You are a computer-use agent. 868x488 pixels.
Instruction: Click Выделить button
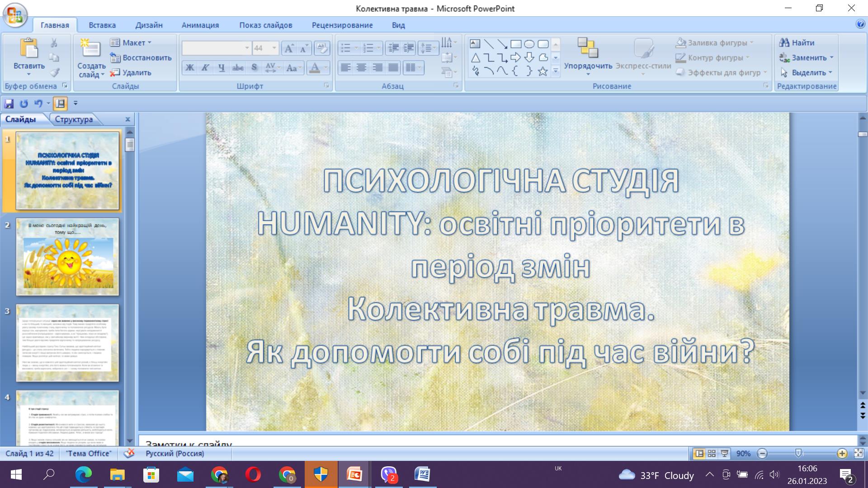tap(806, 72)
